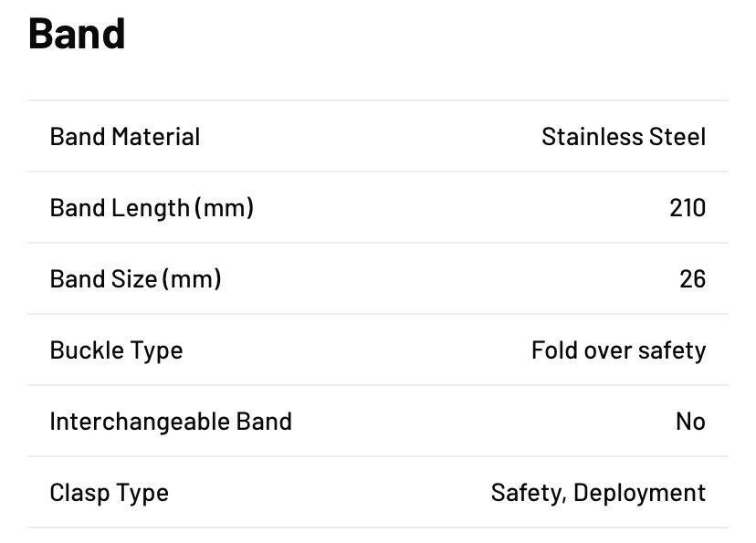Select the Clasp Type label
Image resolution: width=756 pixels, height=543 pixels.
109,494
